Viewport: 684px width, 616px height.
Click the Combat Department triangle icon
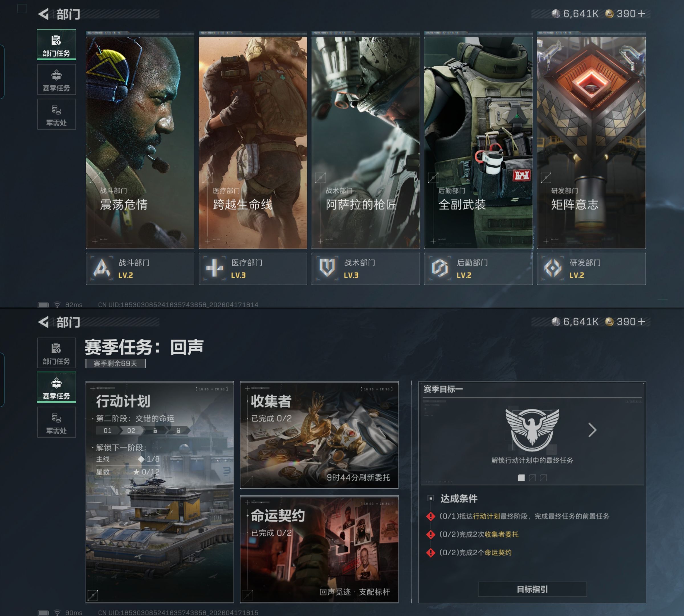pyautogui.click(x=101, y=268)
